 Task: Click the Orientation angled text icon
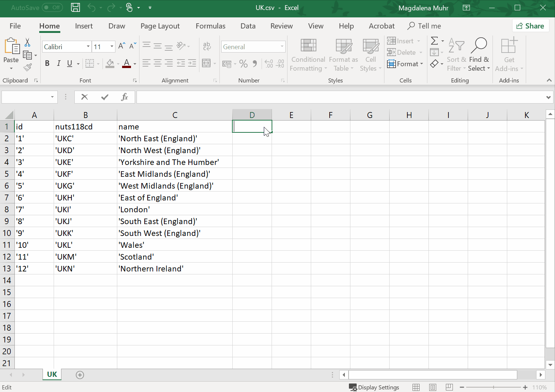tap(181, 46)
